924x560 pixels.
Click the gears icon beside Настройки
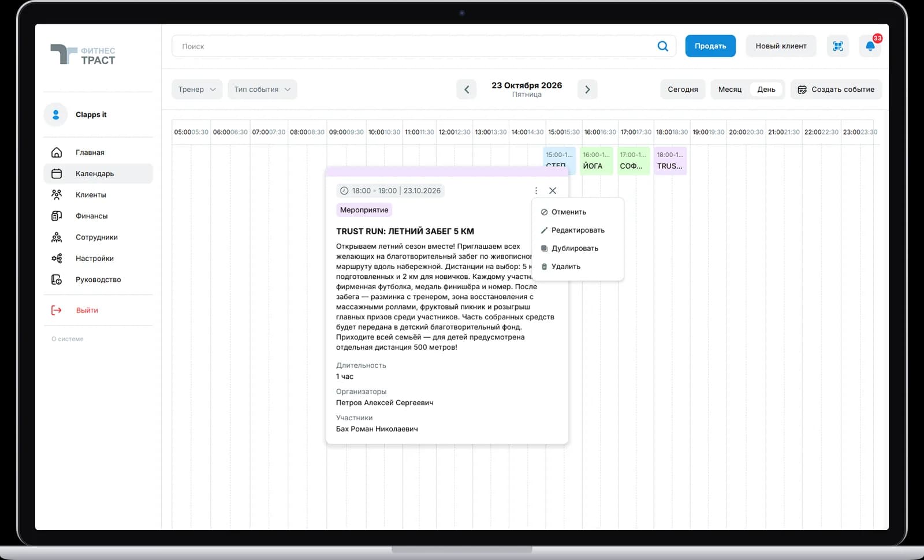(x=57, y=259)
